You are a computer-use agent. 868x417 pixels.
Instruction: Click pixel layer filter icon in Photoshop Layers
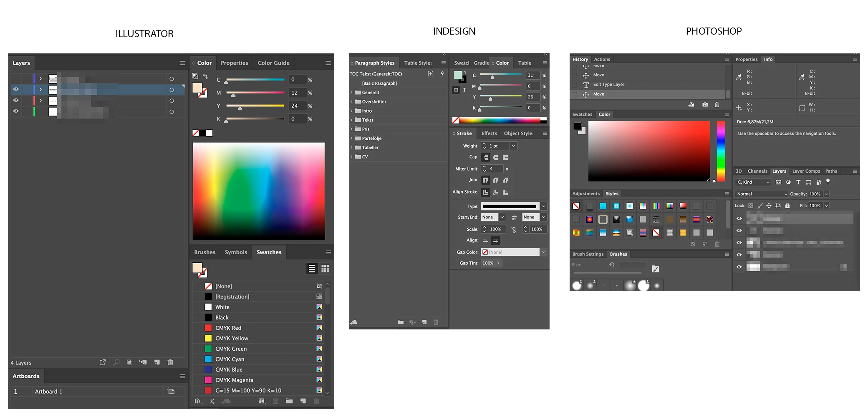[778, 182]
